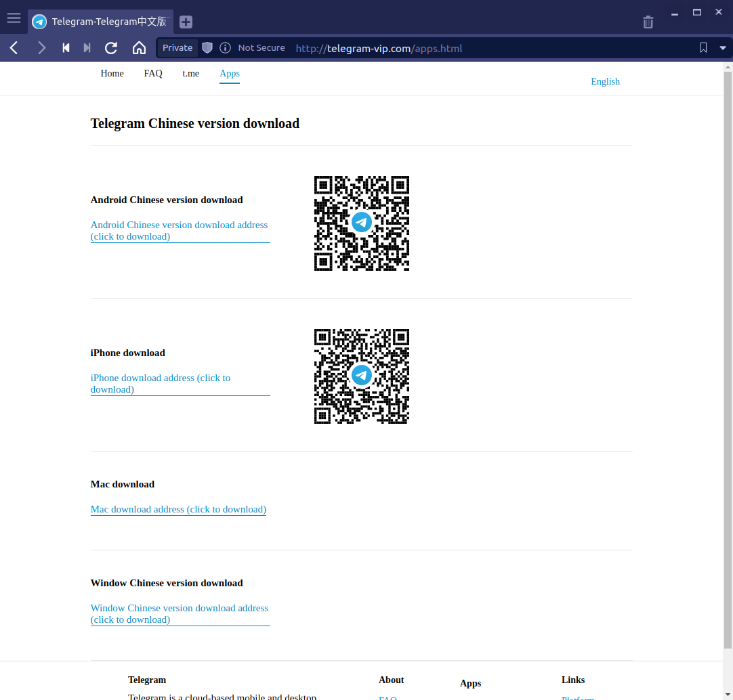
Task: Click the shield content blocker icon
Action: tap(207, 47)
